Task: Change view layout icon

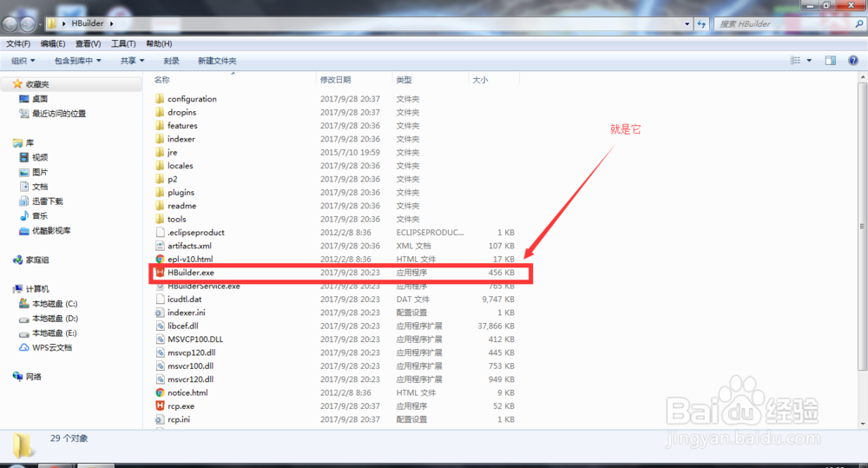Action: tap(795, 61)
